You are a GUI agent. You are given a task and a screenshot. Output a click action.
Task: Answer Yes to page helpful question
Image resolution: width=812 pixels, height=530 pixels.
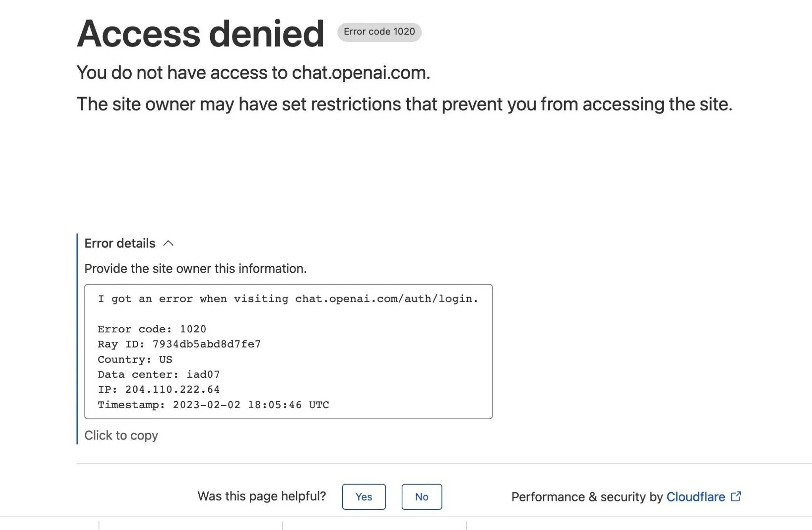pos(364,497)
